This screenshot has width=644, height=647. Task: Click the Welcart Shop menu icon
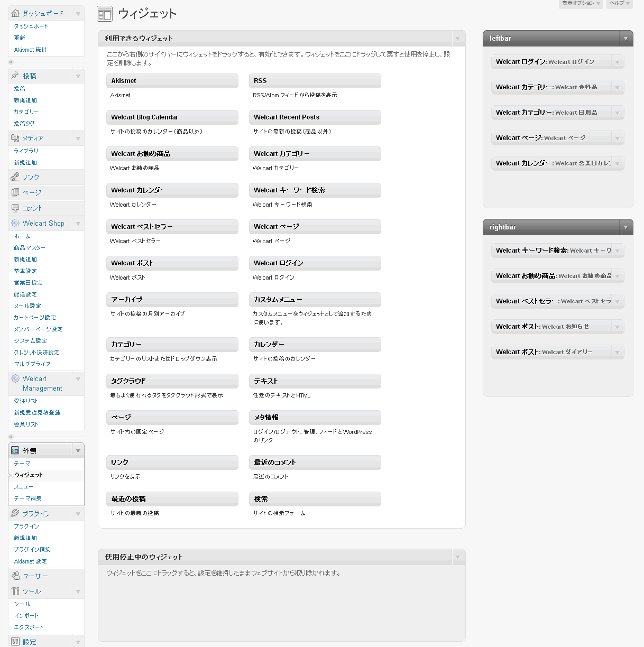(x=15, y=223)
